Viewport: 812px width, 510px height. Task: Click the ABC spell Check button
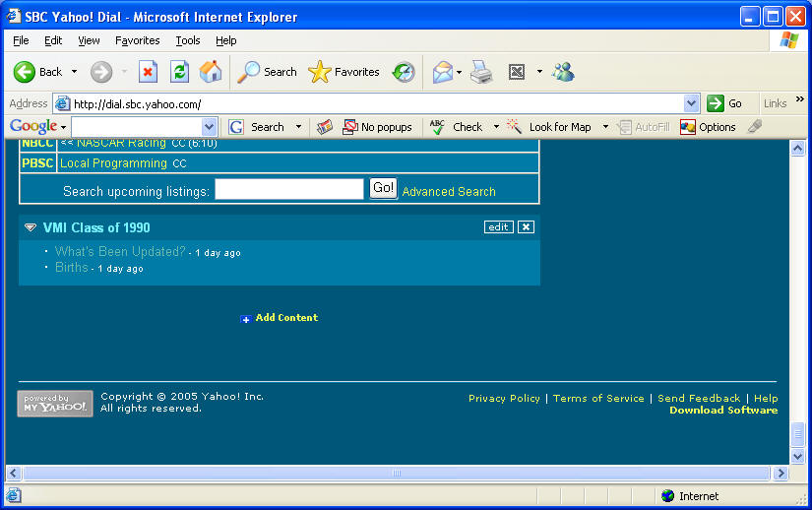(x=456, y=127)
